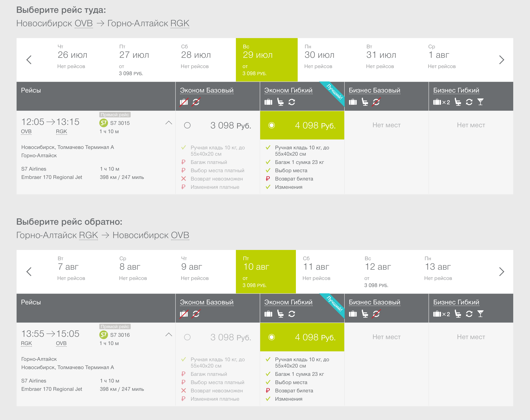The image size is (530, 420).
Task: Click outbound Эконом Базовый crossed baggage icon
Action: (x=184, y=102)
